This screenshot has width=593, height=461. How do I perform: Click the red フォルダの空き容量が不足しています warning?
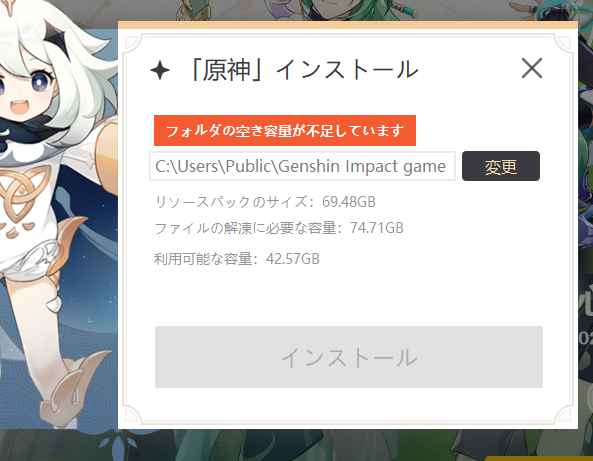click(285, 130)
